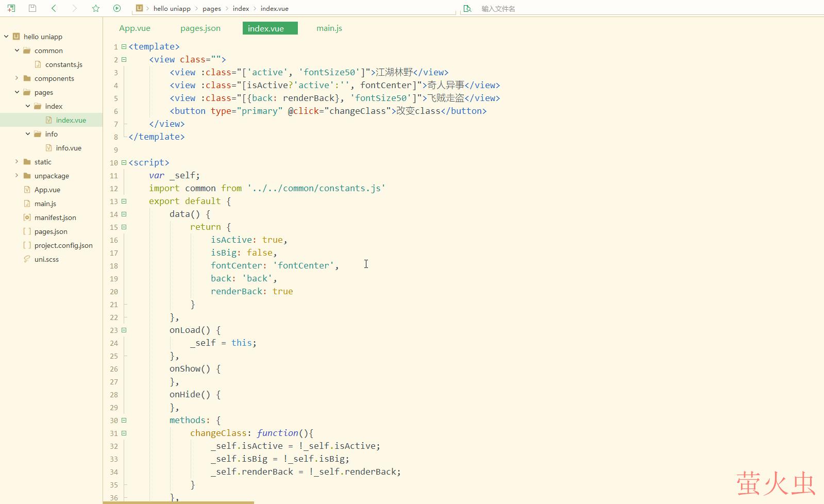Viewport: 824px width, 504px height.
Task: Fold the export default block, line 13
Action: tap(124, 201)
